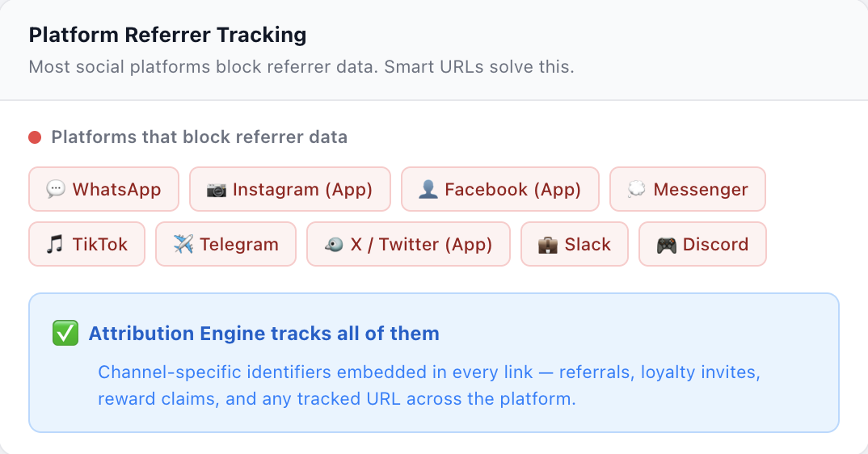
Task: Click the Platforms that block referrer data label
Action: point(199,137)
